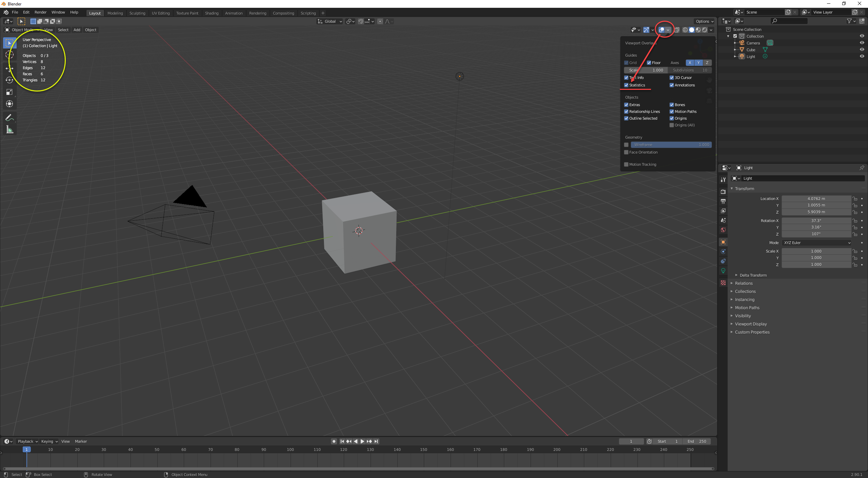The height and width of the screenshot is (478, 868).
Task: Select the Cube in the outliner
Action: point(751,50)
